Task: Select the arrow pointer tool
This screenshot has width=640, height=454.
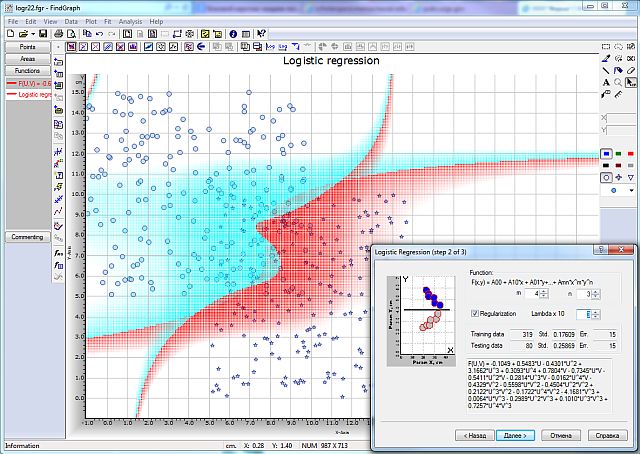Action: click(x=631, y=82)
